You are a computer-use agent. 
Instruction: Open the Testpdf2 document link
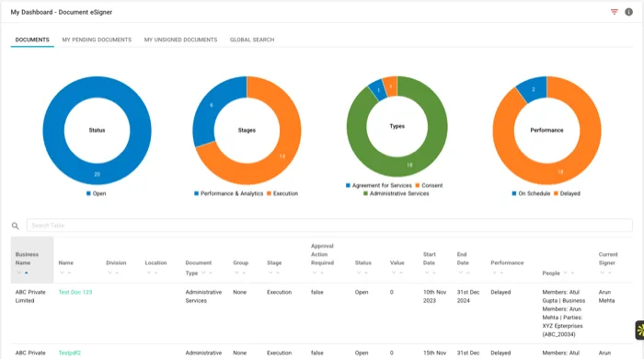coord(69,353)
